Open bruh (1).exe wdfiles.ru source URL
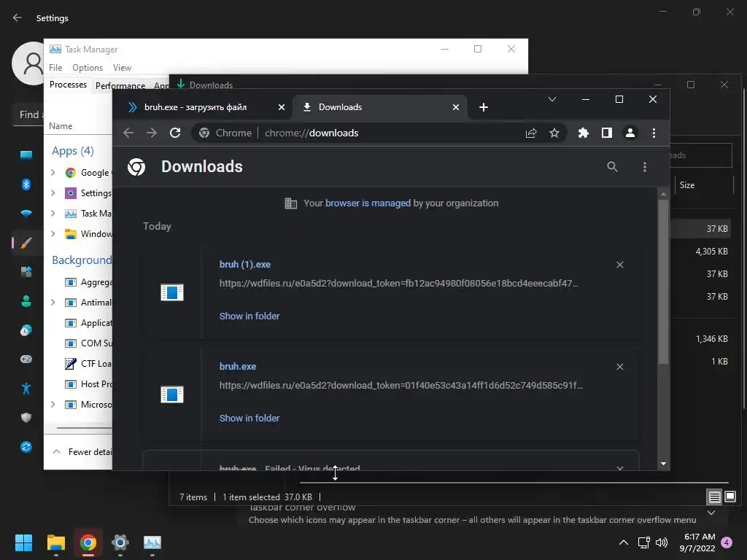The height and width of the screenshot is (560, 747). (399, 284)
